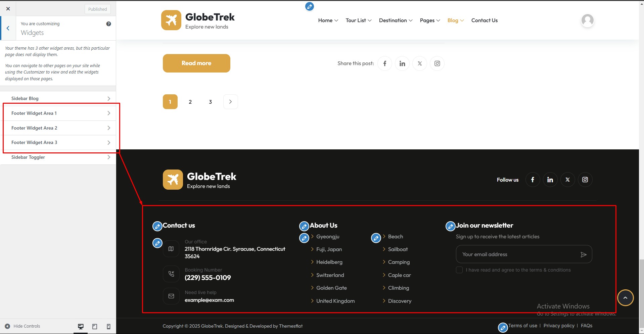Open footer LinkedIn follow icon
The width and height of the screenshot is (644, 334).
550,180
